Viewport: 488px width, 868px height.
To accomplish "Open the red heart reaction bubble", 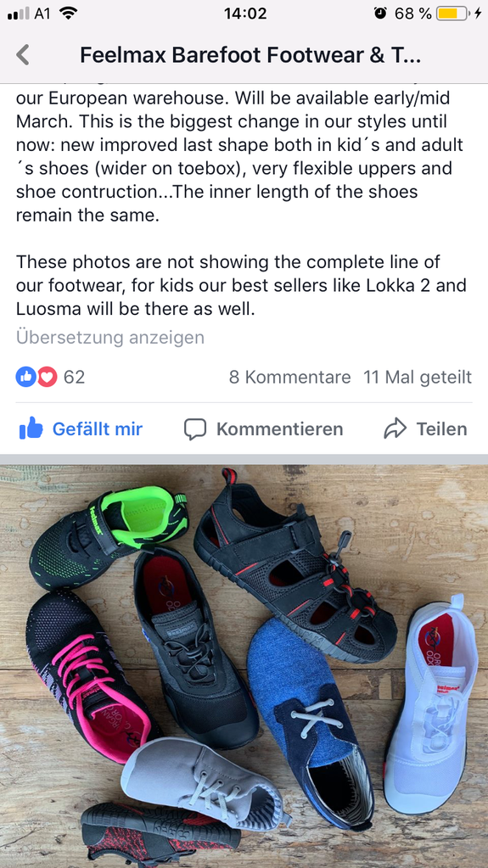I will (x=47, y=377).
